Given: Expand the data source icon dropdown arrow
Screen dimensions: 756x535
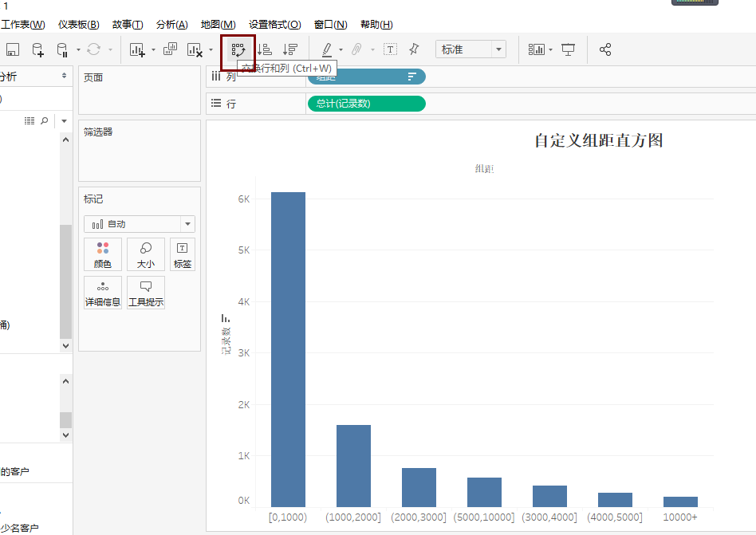Looking at the screenshot, I should click(x=78, y=49).
